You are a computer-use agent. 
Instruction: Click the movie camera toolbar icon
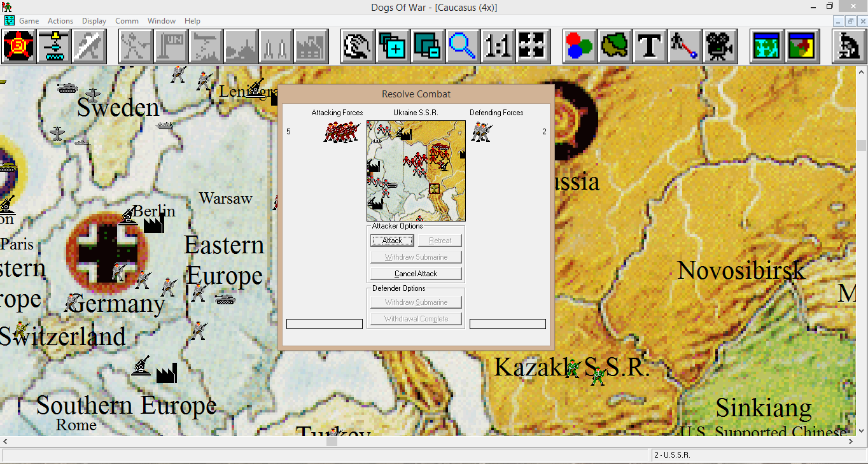coord(720,46)
